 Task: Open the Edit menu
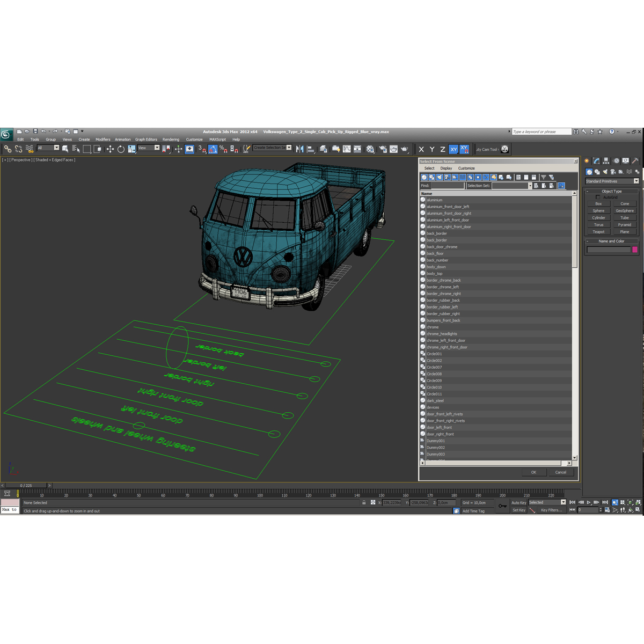click(20, 140)
